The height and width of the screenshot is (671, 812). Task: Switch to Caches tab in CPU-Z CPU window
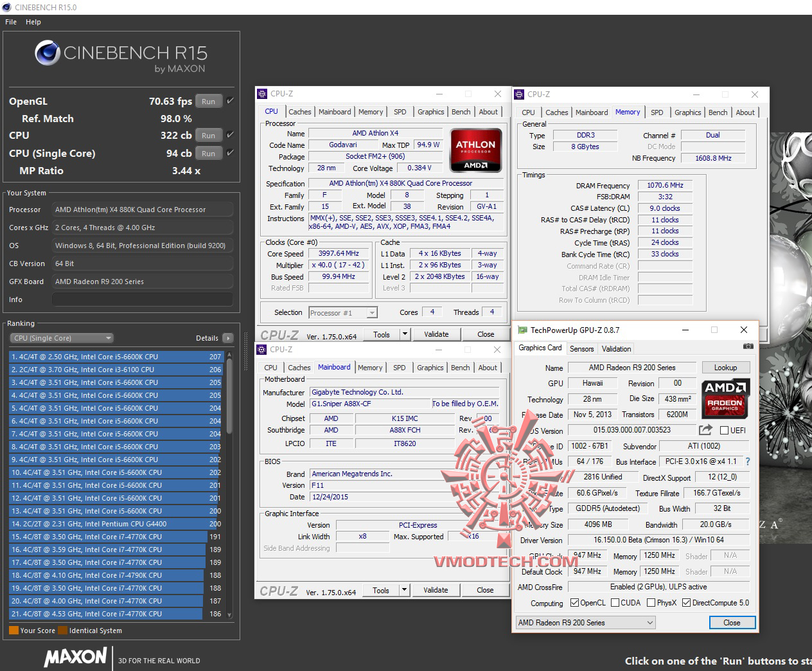click(x=299, y=112)
